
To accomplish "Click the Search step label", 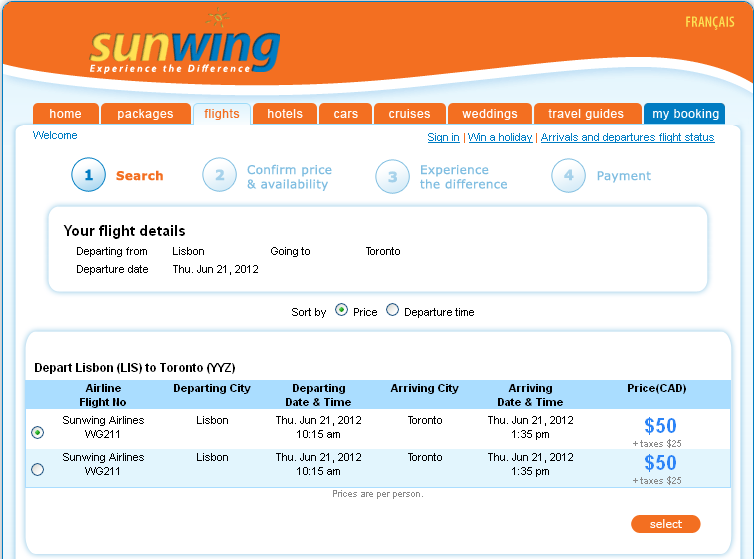I will click(139, 176).
